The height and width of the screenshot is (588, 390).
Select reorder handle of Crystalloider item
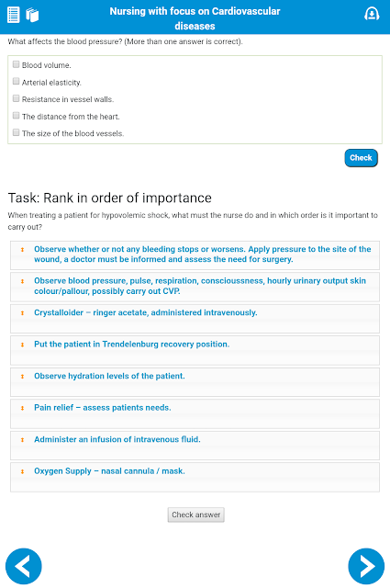pos(22,312)
